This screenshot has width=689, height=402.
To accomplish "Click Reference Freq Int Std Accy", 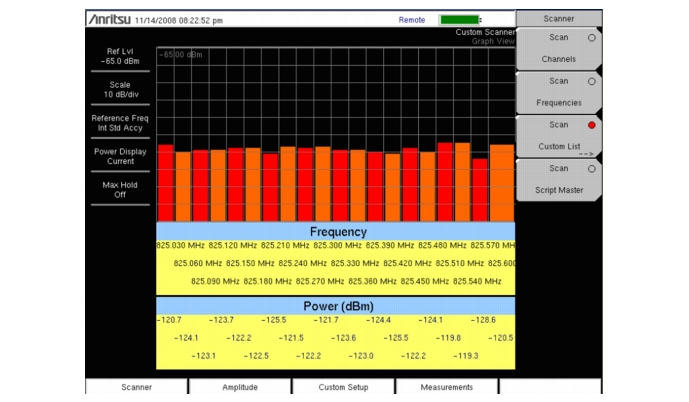I will pyautogui.click(x=120, y=123).
